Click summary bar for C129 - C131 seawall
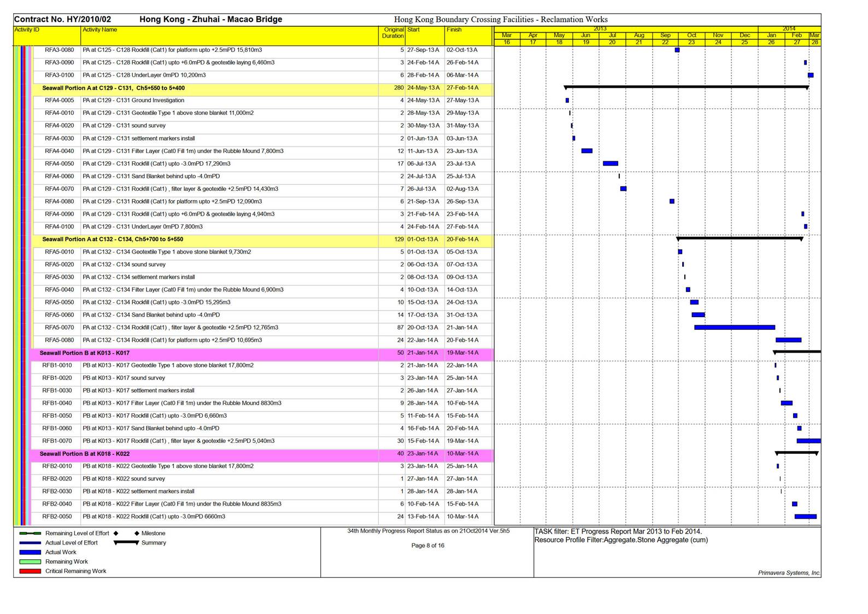 click(687, 87)
